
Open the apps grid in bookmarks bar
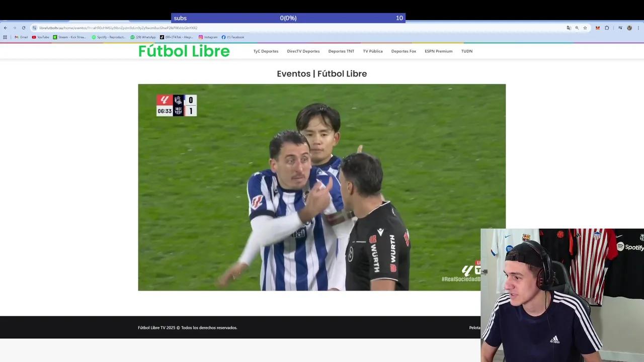(x=6, y=37)
